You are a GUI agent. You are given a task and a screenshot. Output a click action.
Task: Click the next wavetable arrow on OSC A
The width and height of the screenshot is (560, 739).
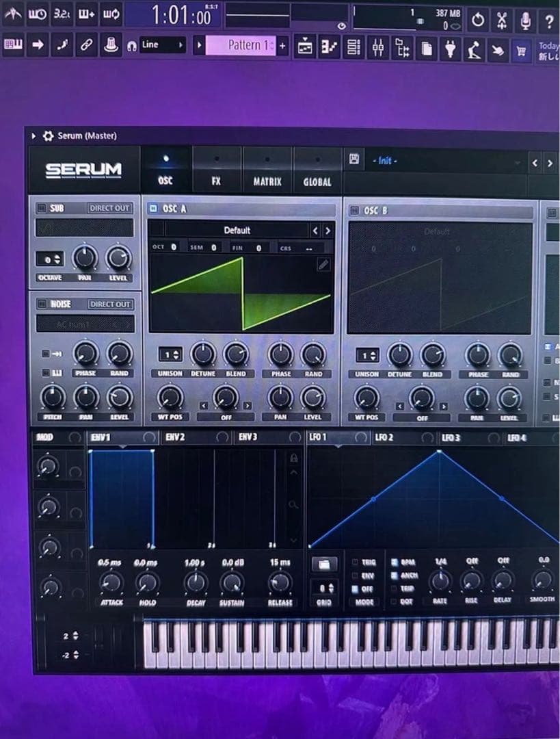(329, 229)
